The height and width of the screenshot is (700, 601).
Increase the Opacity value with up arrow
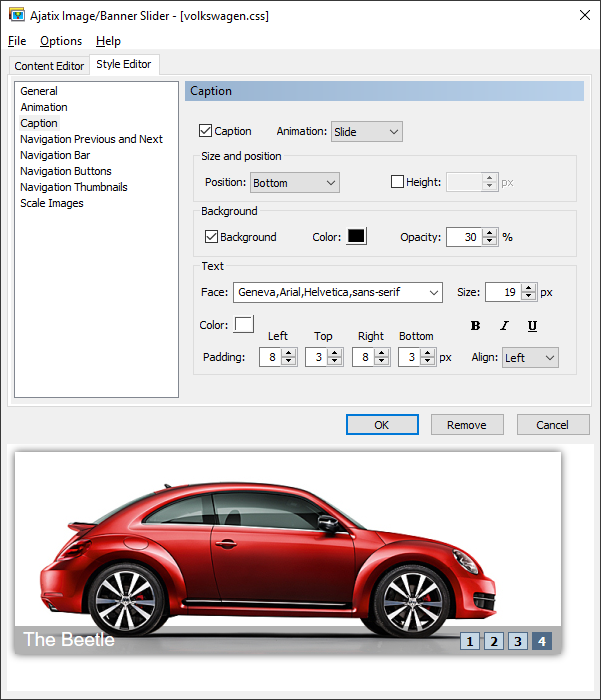(490, 233)
